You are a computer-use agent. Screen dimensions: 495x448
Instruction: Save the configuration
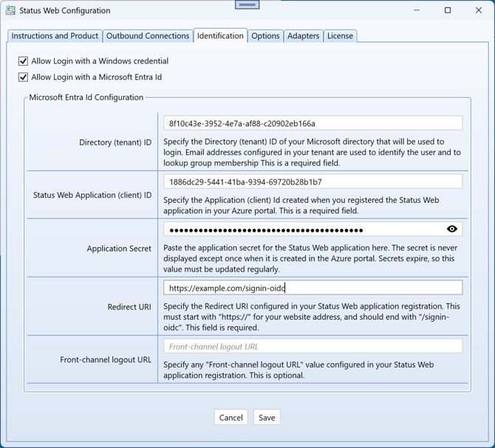[x=267, y=418]
